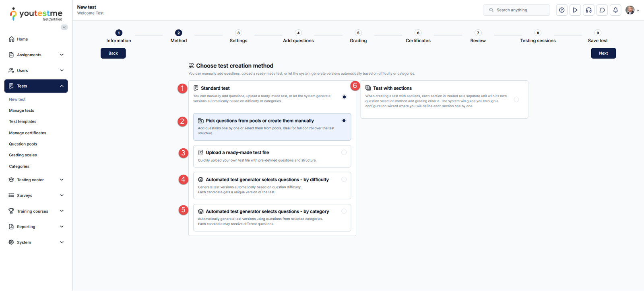Click the help question mark icon

[x=562, y=10]
